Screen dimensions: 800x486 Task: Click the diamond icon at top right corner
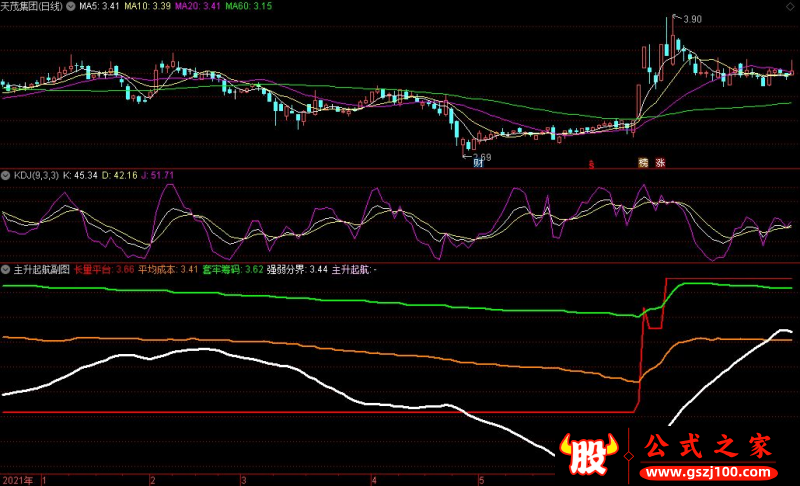coord(790,7)
